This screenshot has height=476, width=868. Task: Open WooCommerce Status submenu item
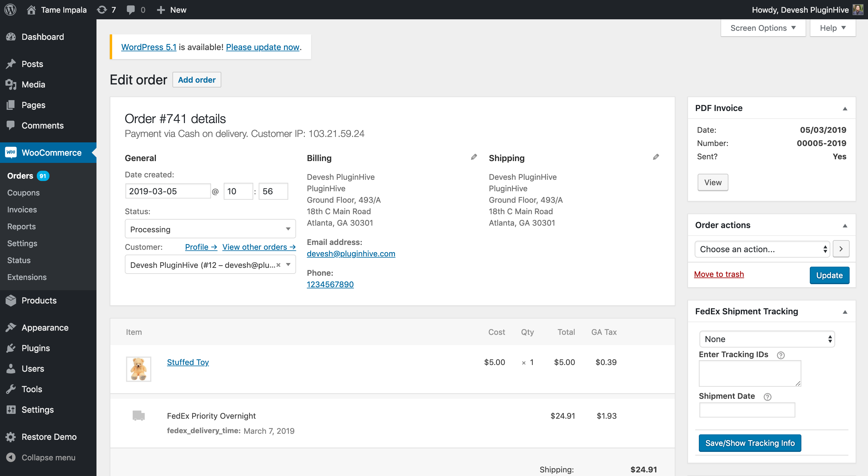pyautogui.click(x=19, y=260)
